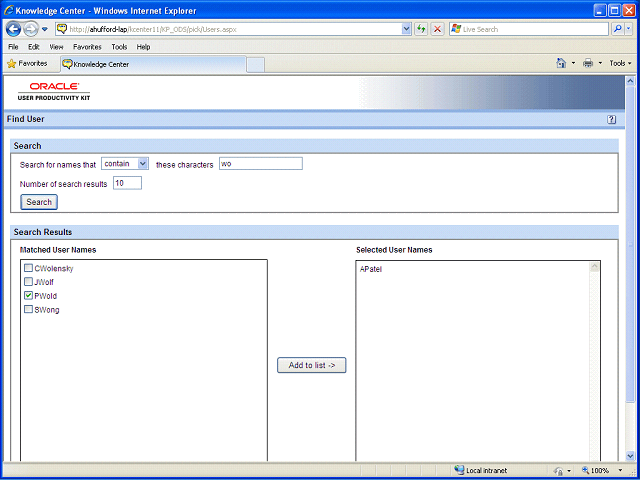640x480 pixels.
Task: Click the address bar page icon
Action: (62, 29)
